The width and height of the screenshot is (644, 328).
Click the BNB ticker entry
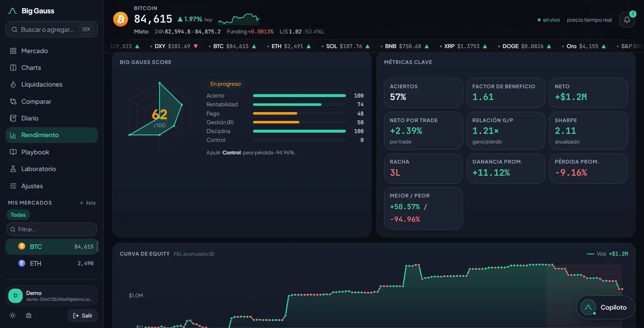(x=405, y=46)
